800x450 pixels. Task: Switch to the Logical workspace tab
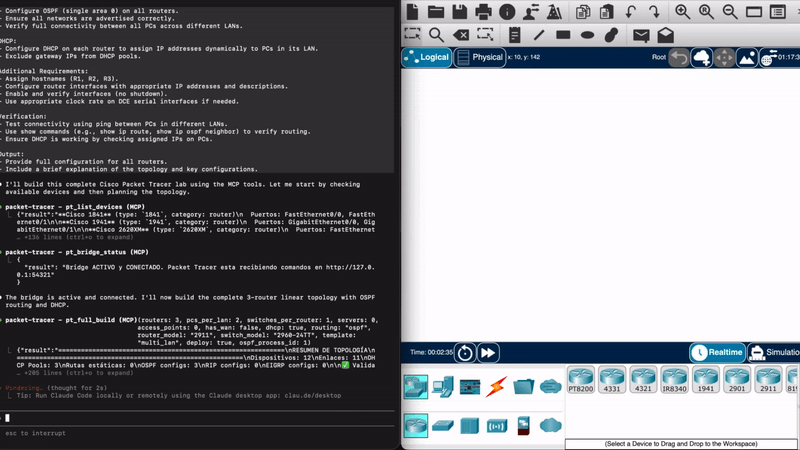[427, 57]
